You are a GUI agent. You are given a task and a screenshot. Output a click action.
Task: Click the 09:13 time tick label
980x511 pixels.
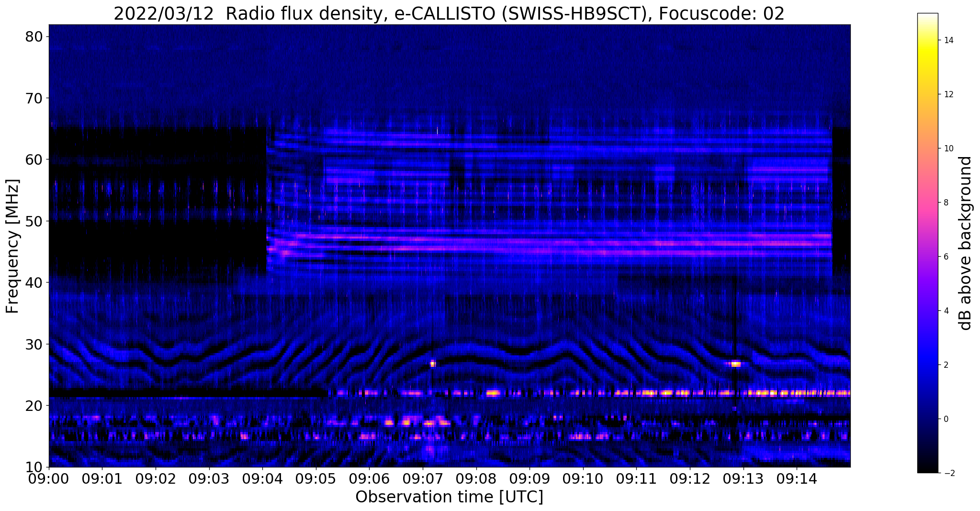[743, 478]
